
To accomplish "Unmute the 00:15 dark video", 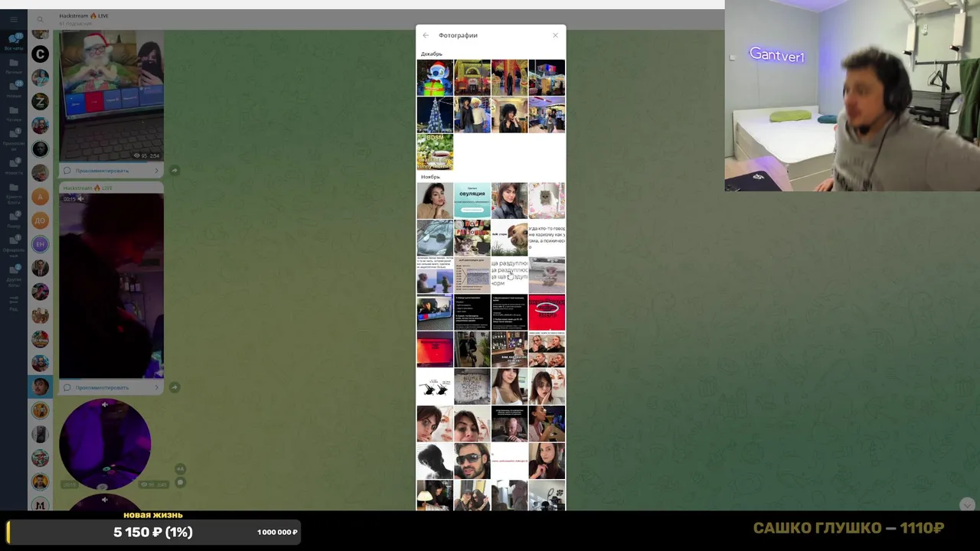I will coord(81,199).
